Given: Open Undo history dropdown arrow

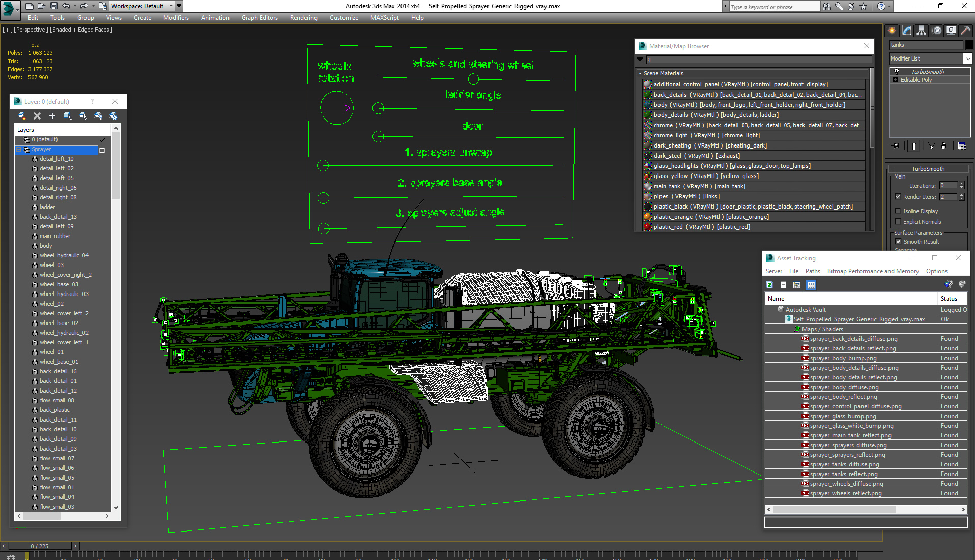Looking at the screenshot, I should click(x=74, y=6).
